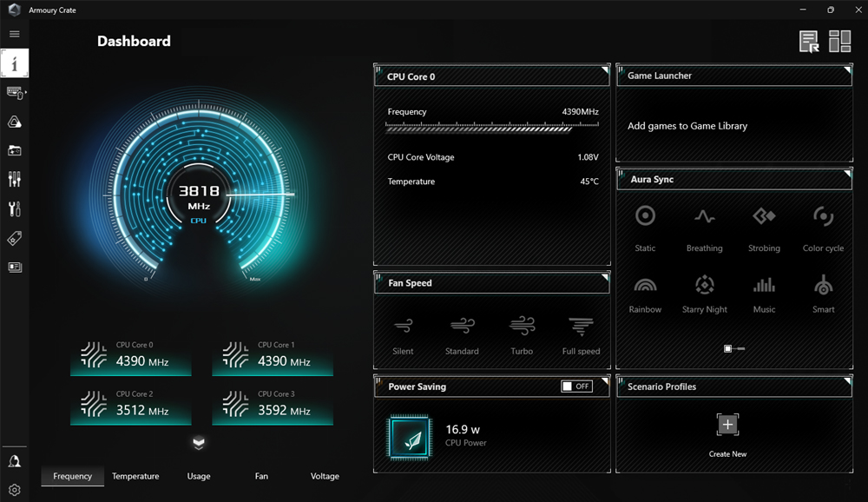Click the dashboard layout grid icon
Viewport: 868px width, 502px height.
[839, 42]
